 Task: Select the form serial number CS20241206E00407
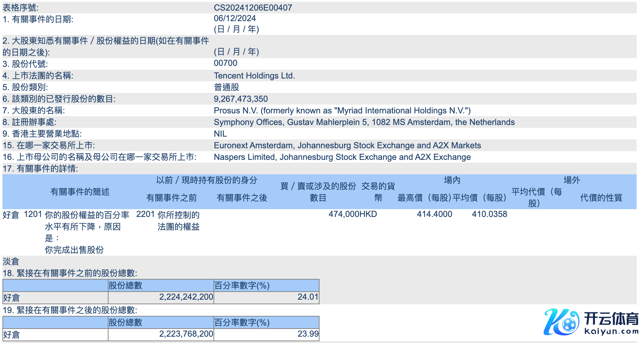(253, 8)
